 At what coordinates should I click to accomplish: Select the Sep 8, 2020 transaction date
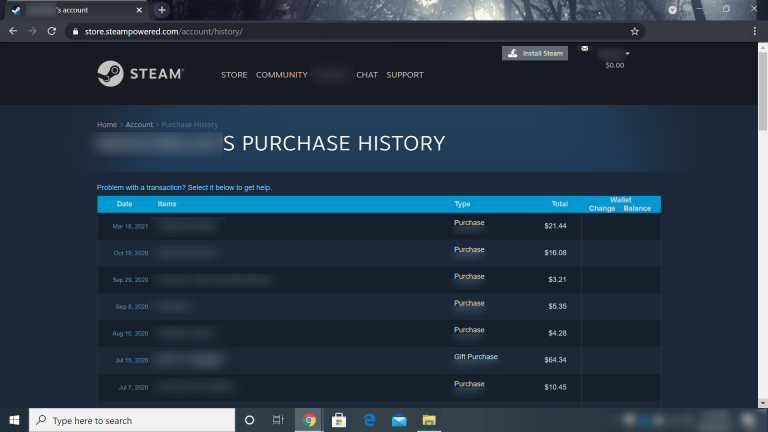131,307
